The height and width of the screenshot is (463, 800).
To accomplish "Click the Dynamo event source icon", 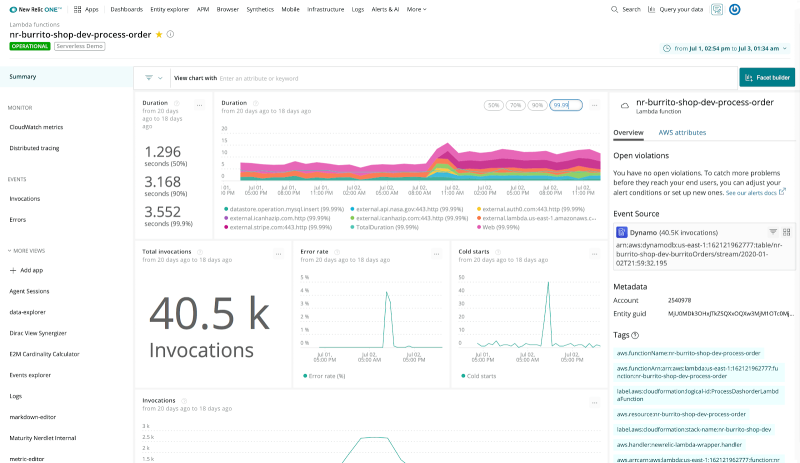I will 621,232.
